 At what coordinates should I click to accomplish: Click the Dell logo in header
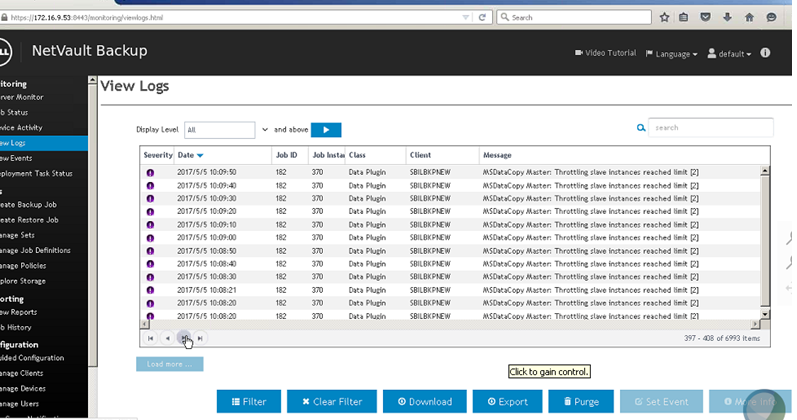pos(4,51)
